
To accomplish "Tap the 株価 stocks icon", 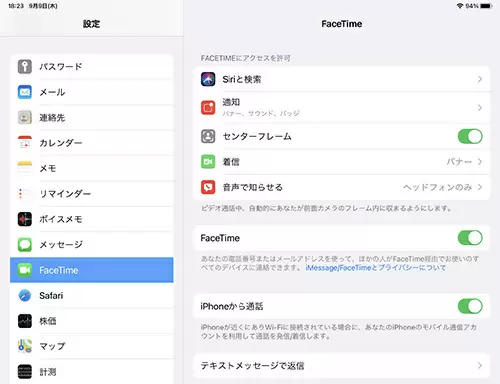I will click(x=25, y=321).
